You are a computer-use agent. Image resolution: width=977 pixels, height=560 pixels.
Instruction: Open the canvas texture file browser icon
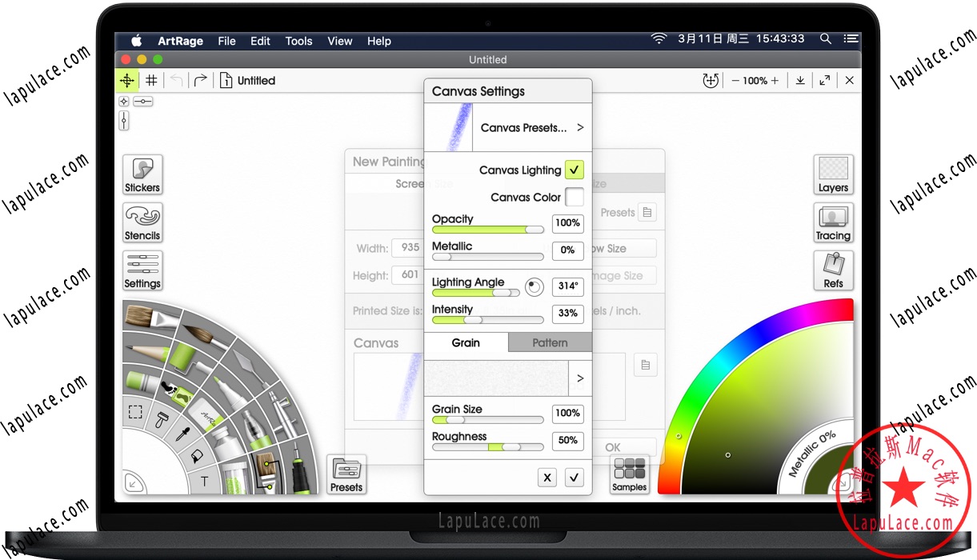646,365
